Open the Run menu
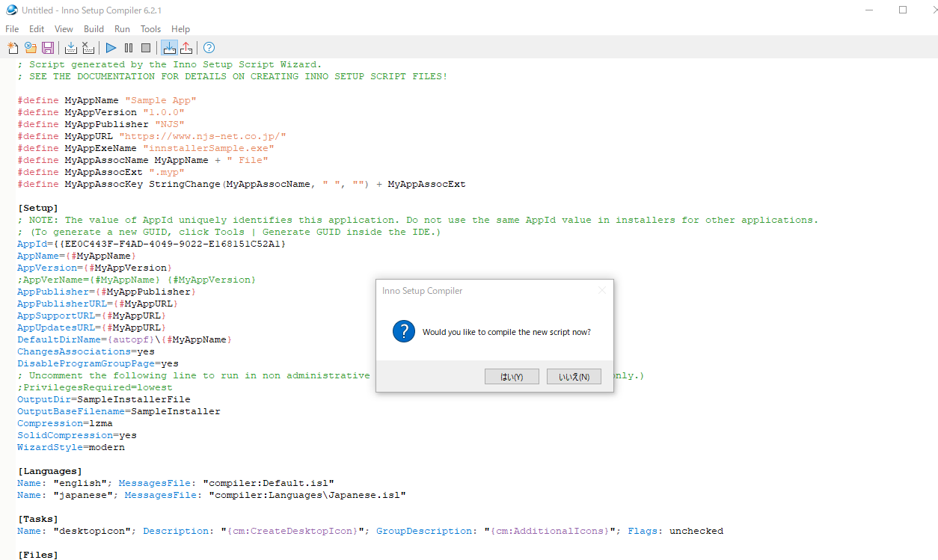 (122, 29)
